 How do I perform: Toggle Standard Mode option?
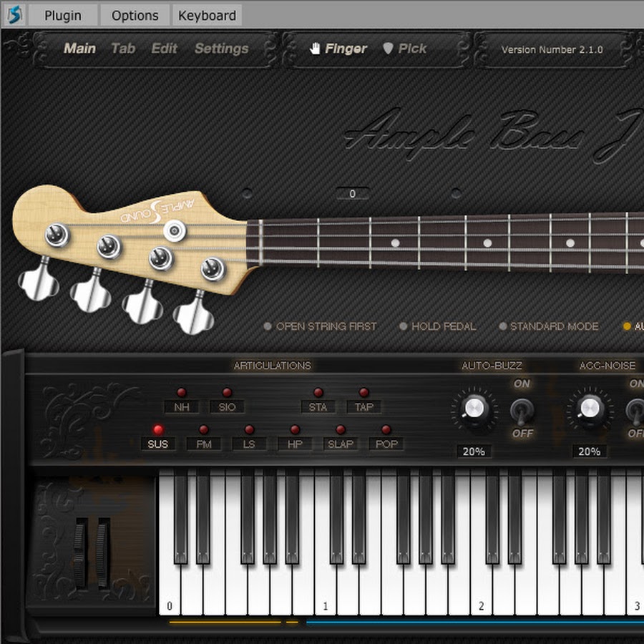tap(549, 326)
